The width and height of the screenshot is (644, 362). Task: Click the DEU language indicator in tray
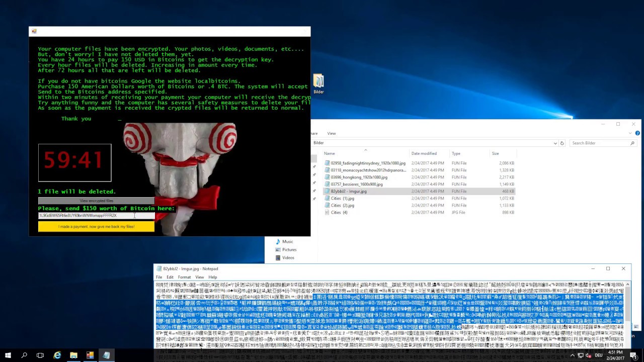click(599, 355)
